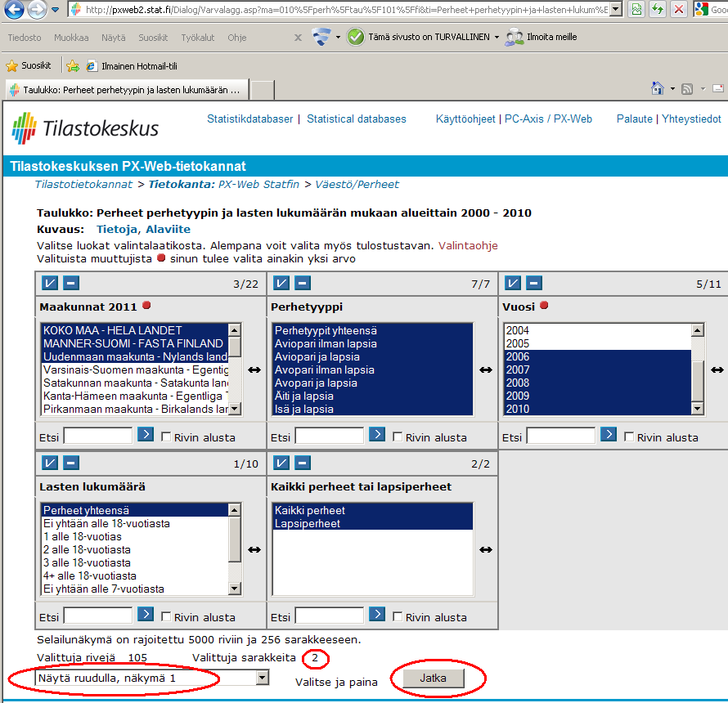Open the Suosikit menu

pyautogui.click(x=153, y=38)
